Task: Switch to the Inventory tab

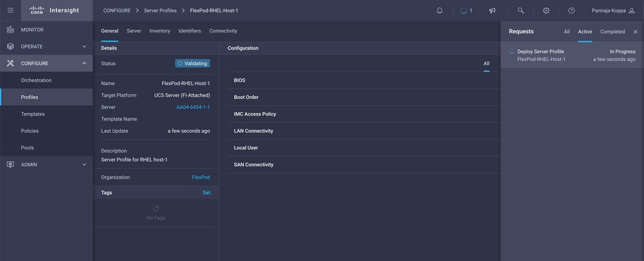Action: coord(160,31)
